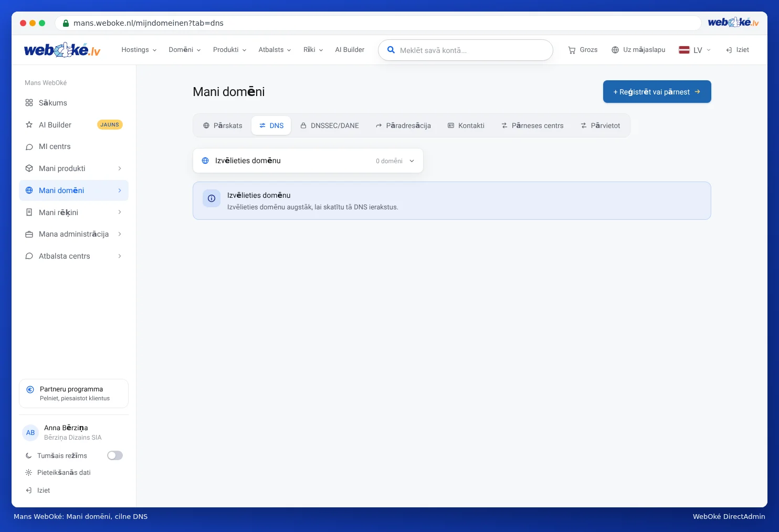This screenshot has width=779, height=532.
Task: Click the Sākums grid icon in sidebar
Action: (29, 103)
